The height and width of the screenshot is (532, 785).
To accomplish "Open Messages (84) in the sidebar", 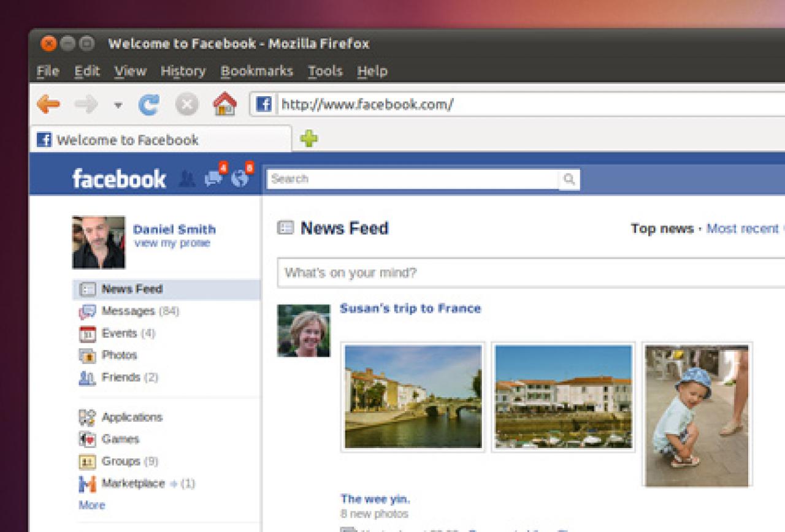I will pyautogui.click(x=140, y=311).
